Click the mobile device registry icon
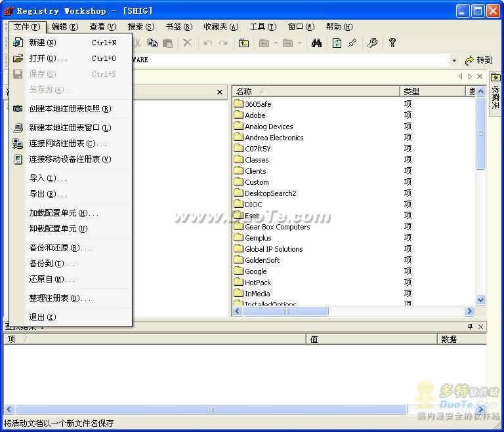 point(18,159)
